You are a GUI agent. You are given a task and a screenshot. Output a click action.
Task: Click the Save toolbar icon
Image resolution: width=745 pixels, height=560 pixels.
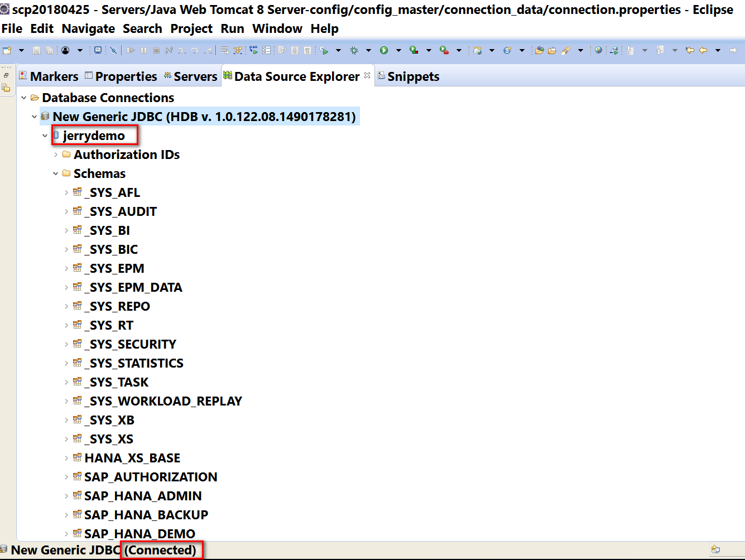pos(36,50)
